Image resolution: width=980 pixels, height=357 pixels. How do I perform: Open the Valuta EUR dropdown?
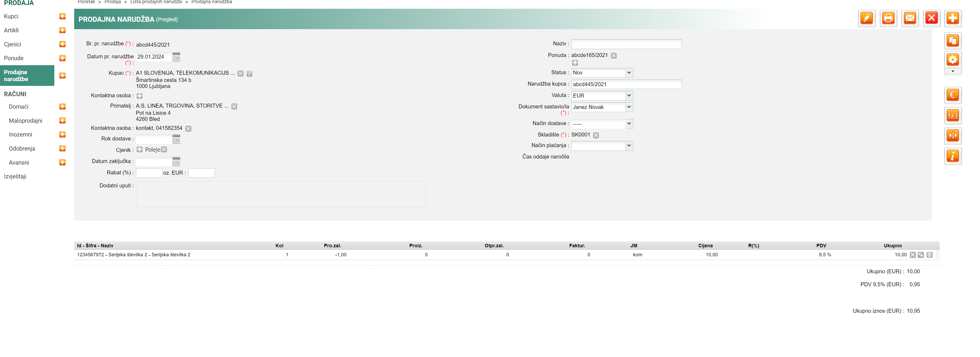(629, 95)
